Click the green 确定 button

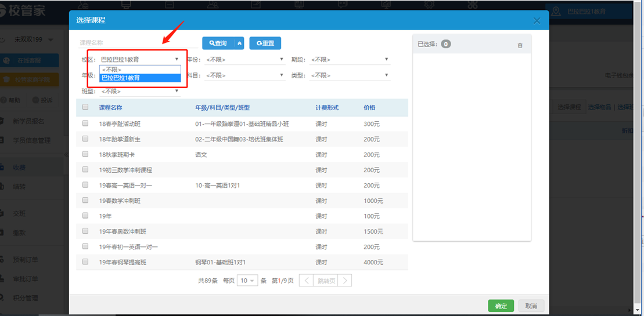click(x=501, y=306)
